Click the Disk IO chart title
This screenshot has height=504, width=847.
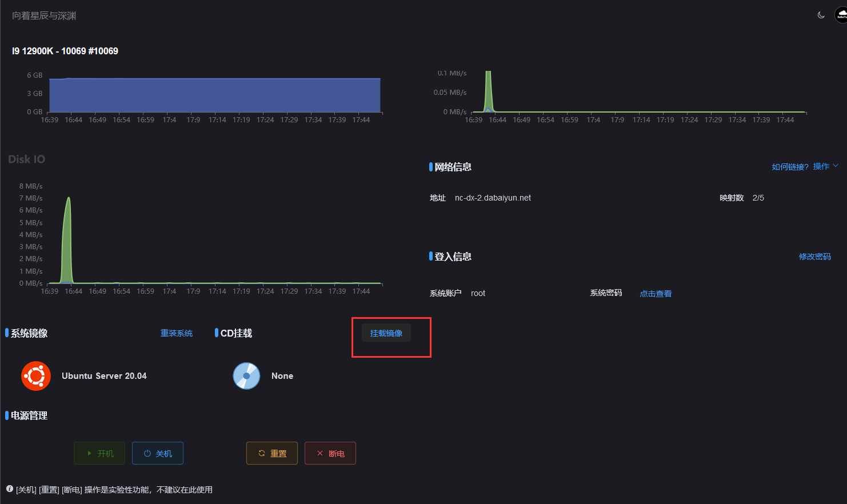pos(26,159)
